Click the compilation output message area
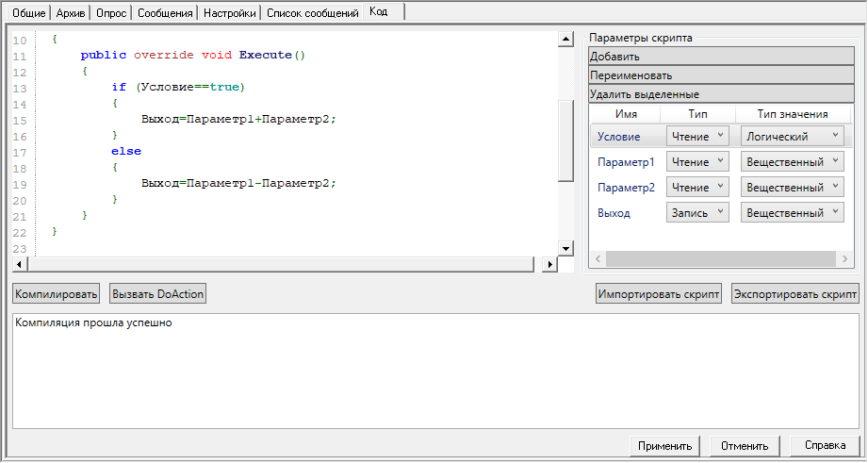Viewport: 868px width, 463px height. tap(435, 371)
